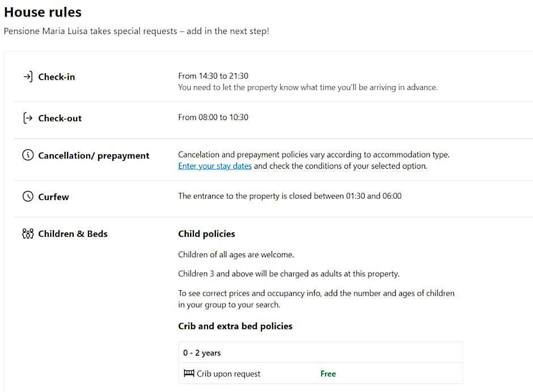Click the Check-in arrow icon
Viewport: 533px width, 392px height.
(x=28, y=76)
